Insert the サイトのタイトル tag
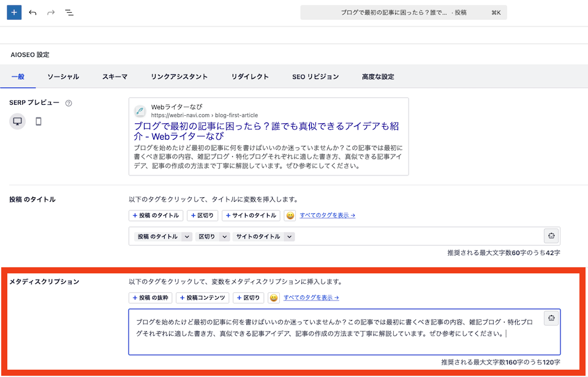The width and height of the screenshot is (588, 377). tap(251, 216)
